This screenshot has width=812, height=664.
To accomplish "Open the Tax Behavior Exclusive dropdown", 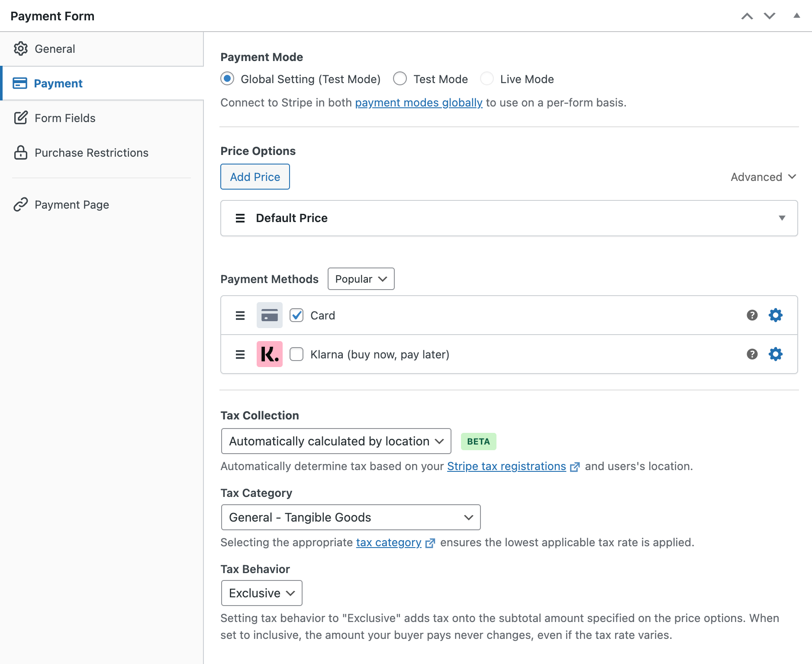I will point(261,593).
